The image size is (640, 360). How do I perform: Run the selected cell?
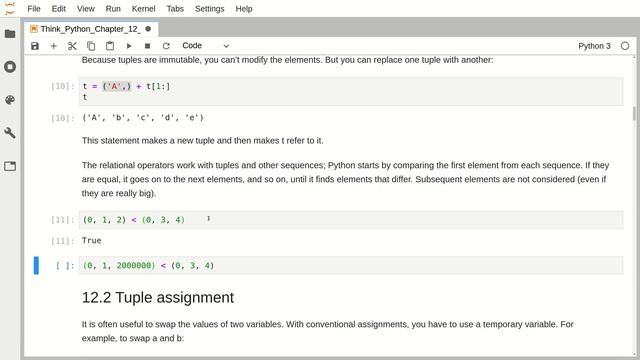(129, 46)
